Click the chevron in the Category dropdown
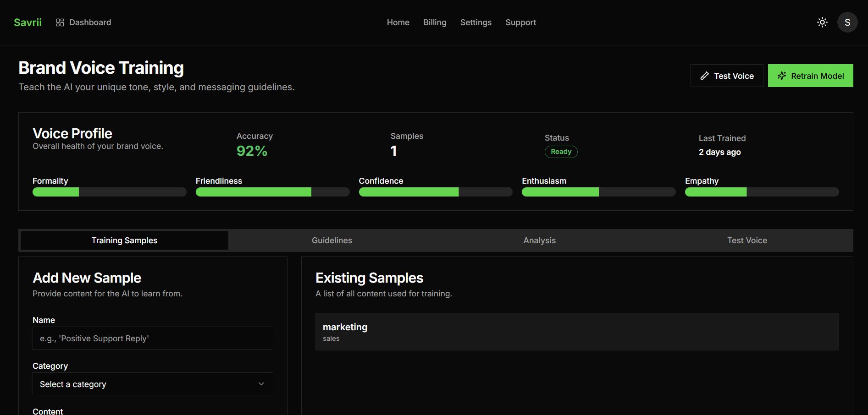 pos(261,384)
